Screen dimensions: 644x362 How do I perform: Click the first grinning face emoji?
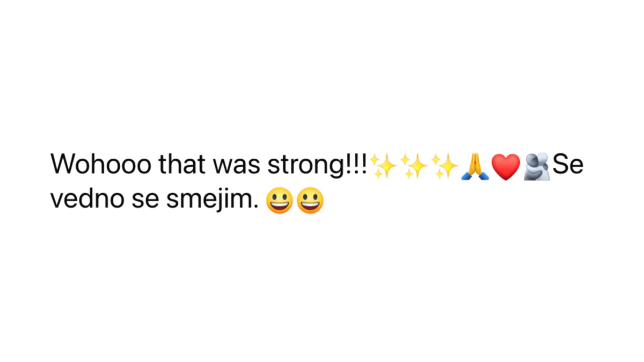[280, 201]
